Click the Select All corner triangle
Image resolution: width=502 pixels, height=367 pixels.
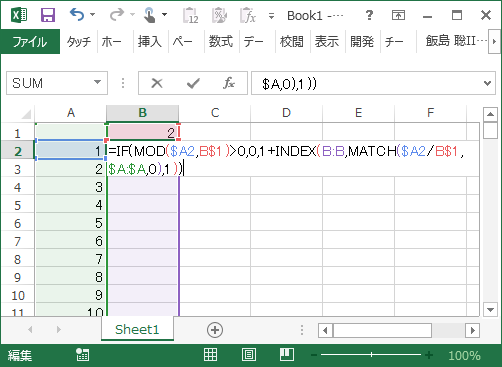26,114
